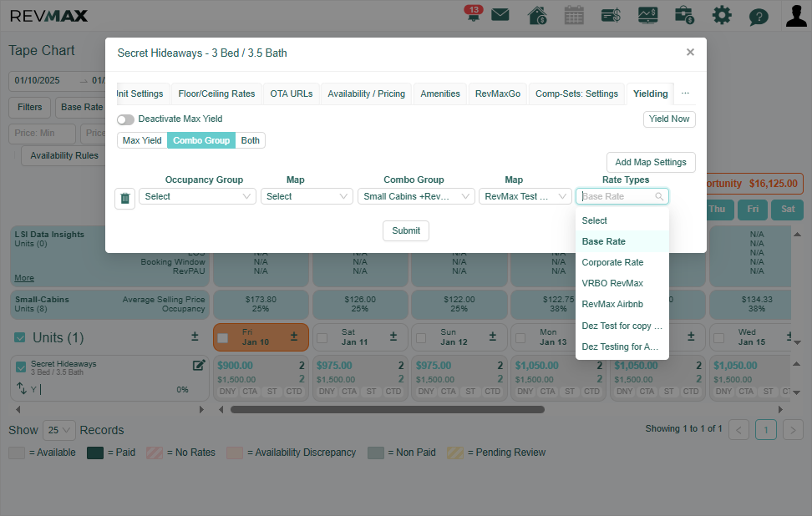
Task: Click the Yield Now button
Action: (x=669, y=119)
